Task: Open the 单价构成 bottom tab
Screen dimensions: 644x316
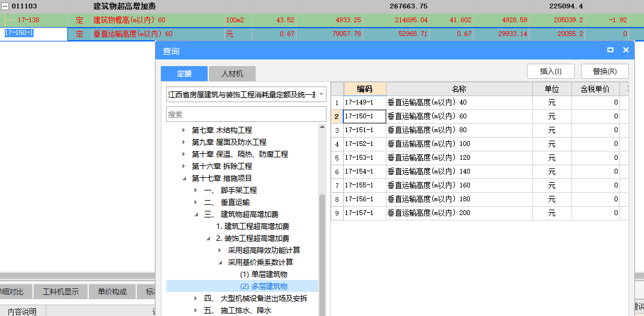Action: coord(112,292)
